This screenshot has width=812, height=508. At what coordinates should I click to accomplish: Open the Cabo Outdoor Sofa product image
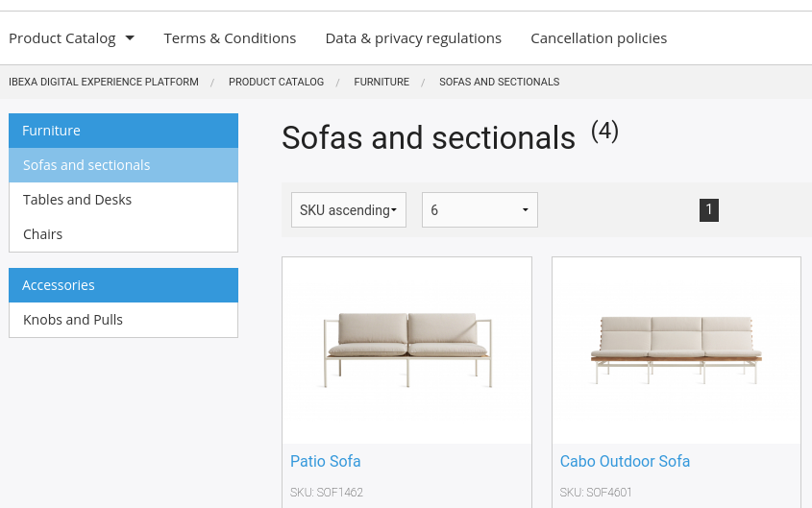677,351
